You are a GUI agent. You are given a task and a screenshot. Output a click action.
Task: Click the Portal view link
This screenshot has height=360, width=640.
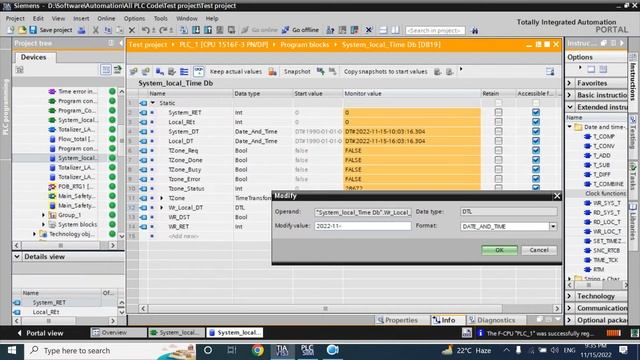click(x=40, y=333)
